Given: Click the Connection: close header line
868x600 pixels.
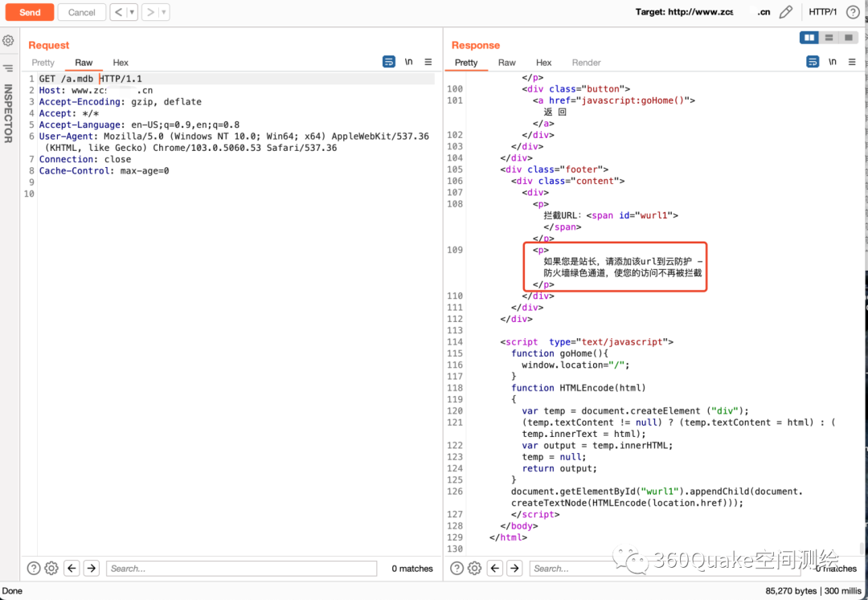Looking at the screenshot, I should coord(84,159).
